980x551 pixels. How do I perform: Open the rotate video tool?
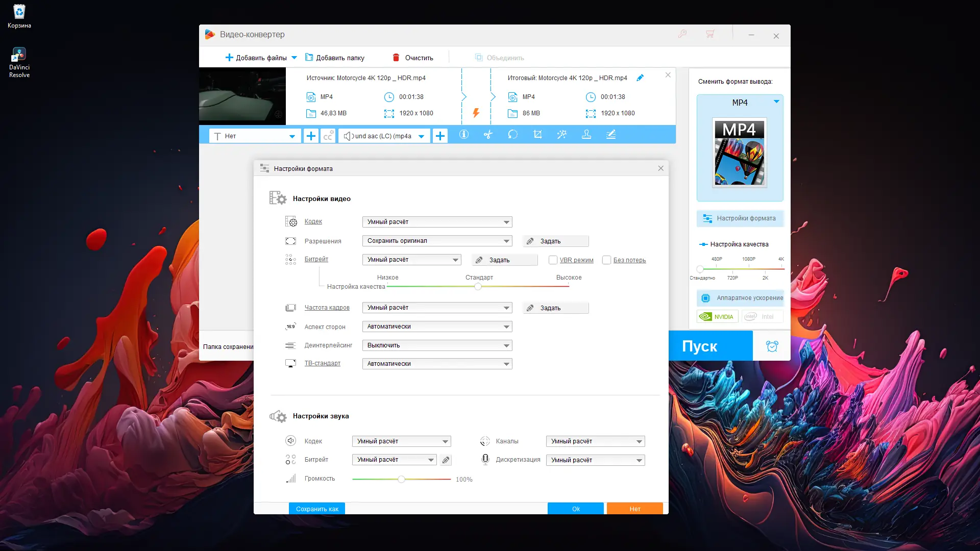click(x=513, y=135)
